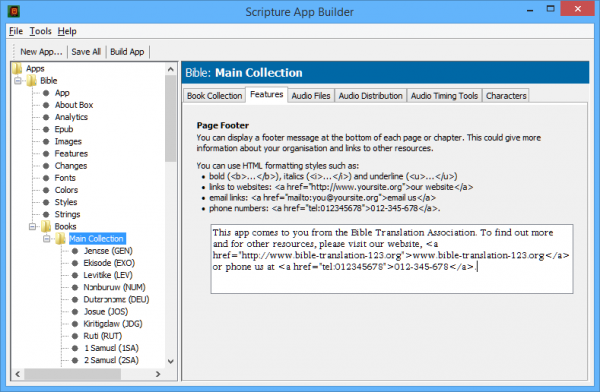The width and height of the screenshot is (600, 392).
Task: Select the App tree item
Action: pyautogui.click(x=62, y=93)
